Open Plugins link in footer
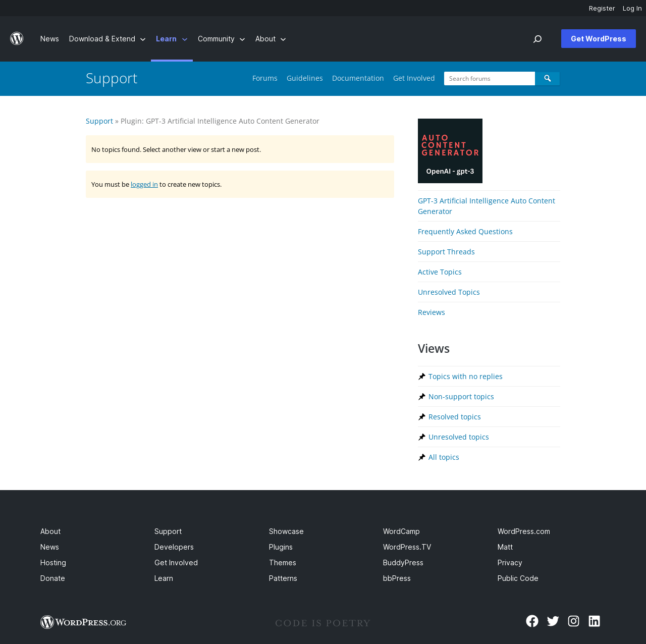Viewport: 646px width, 644px height. 281,547
